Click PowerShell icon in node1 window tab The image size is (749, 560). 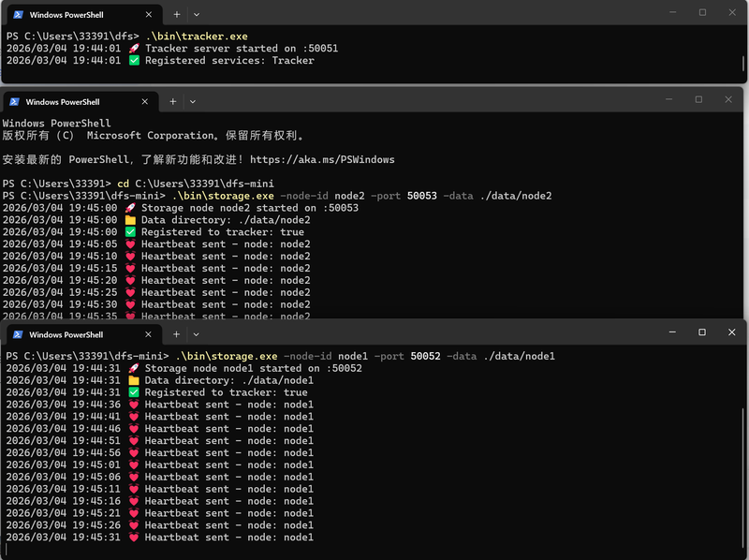click(18, 334)
